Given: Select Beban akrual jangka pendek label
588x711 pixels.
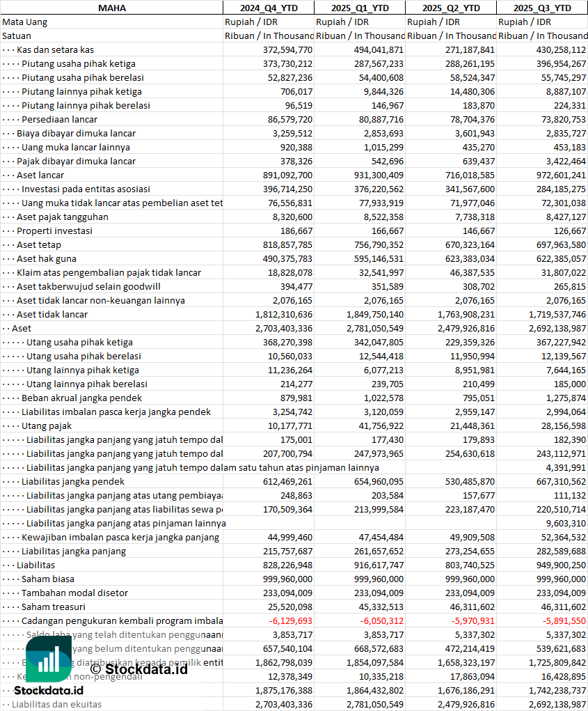Looking at the screenshot, I should [81, 398].
